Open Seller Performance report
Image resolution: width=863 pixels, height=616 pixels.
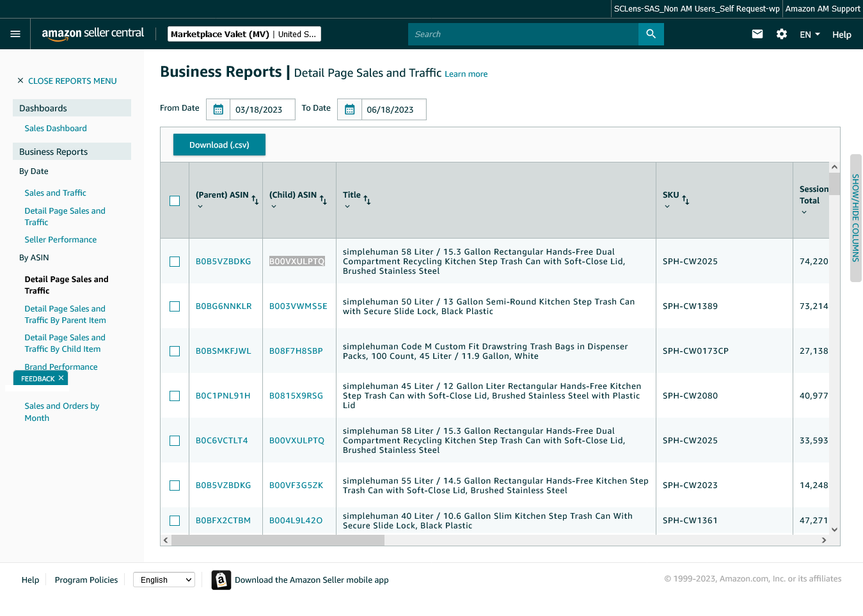click(61, 240)
